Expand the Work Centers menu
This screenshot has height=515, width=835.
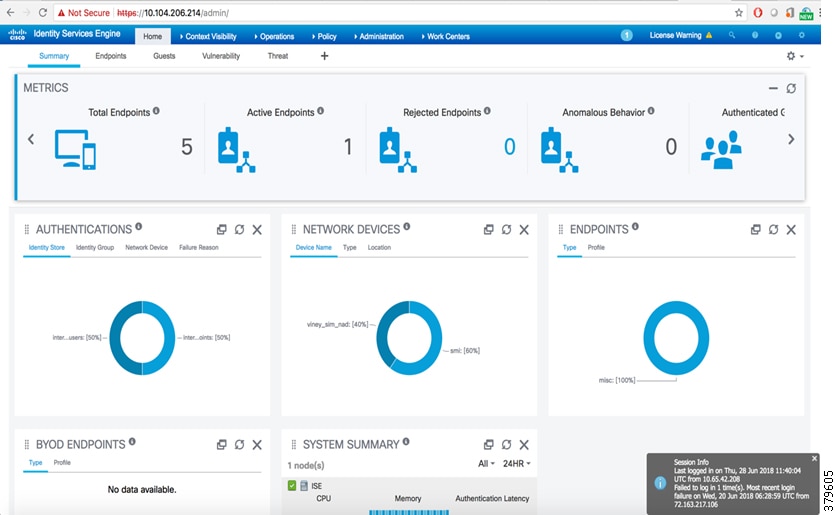click(446, 36)
